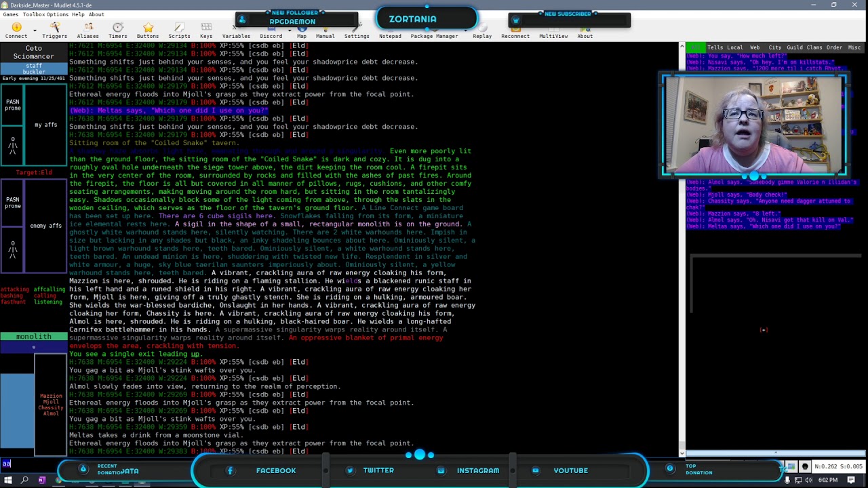Viewport: 868px width, 488px height.
Task: Open the Windows notification center
Action: click(851, 481)
